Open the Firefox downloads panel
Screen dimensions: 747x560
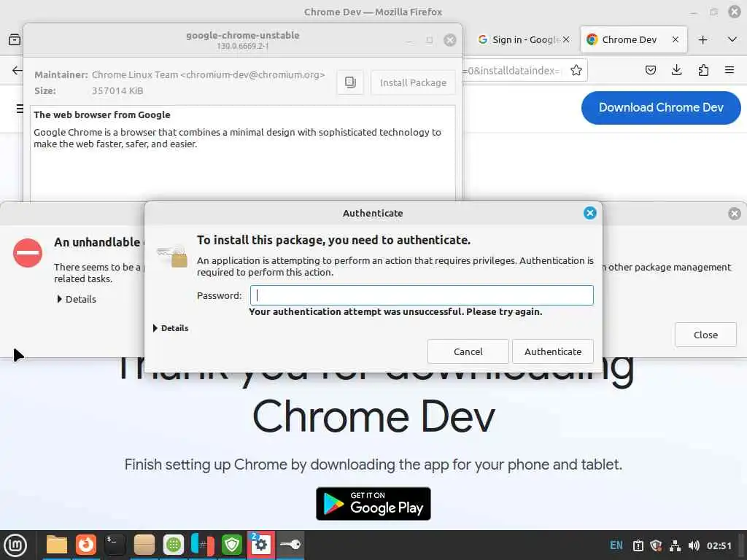pyautogui.click(x=676, y=71)
